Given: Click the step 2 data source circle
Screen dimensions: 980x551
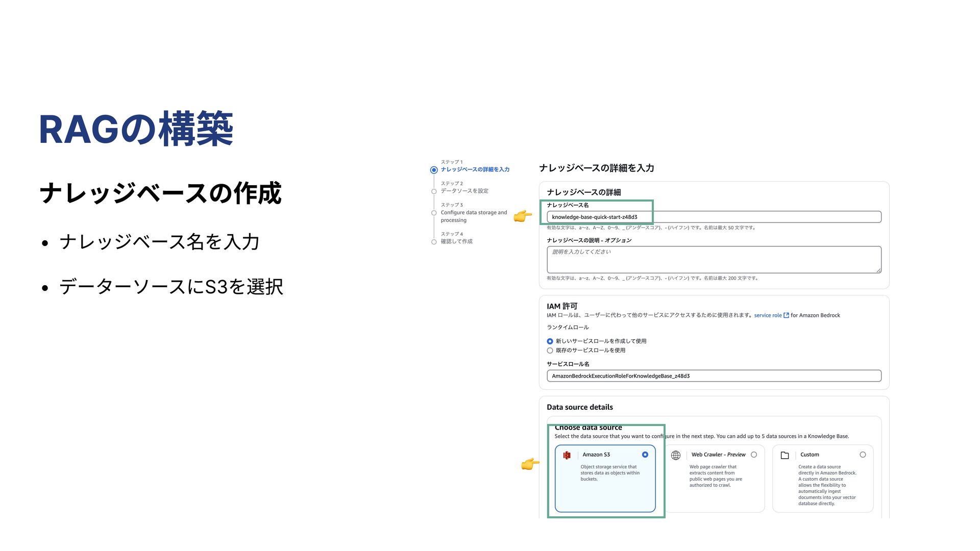Looking at the screenshot, I should 434,191.
